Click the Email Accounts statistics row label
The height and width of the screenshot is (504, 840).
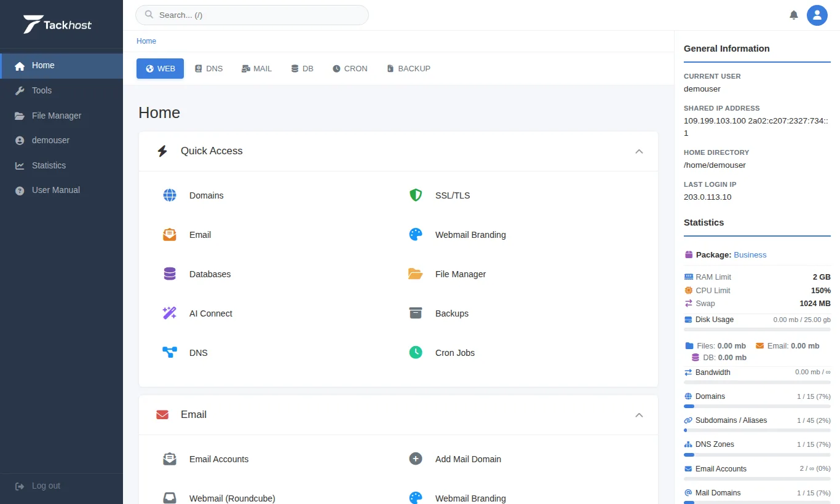pos(721,469)
